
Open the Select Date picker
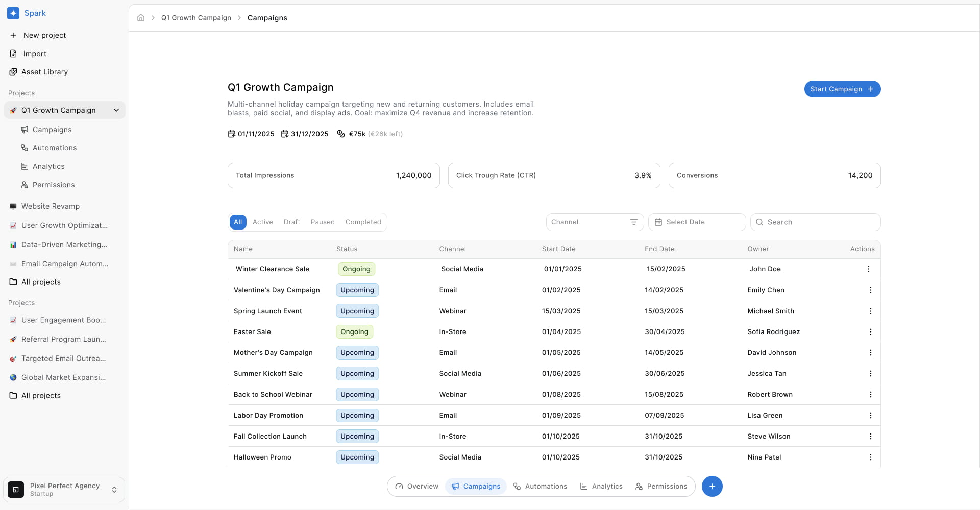697,222
